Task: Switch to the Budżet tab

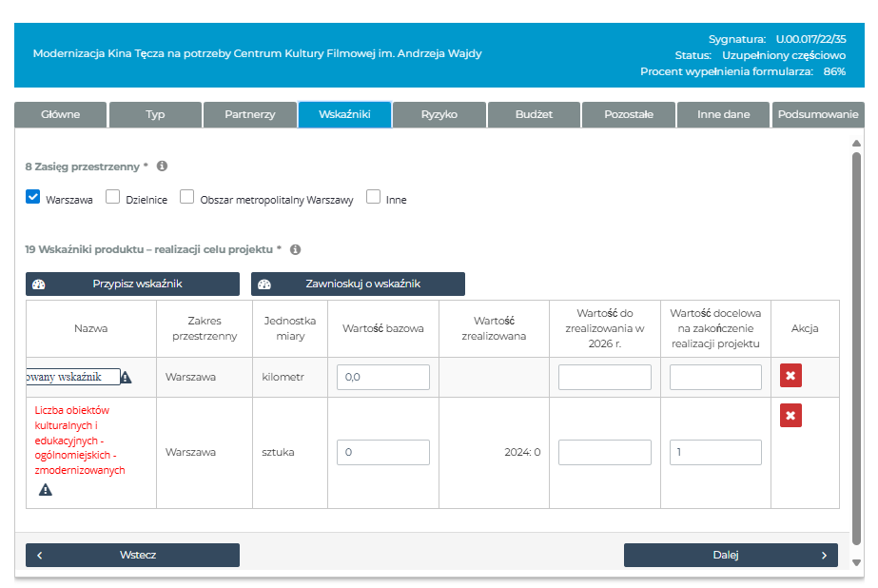Action: pos(534,114)
